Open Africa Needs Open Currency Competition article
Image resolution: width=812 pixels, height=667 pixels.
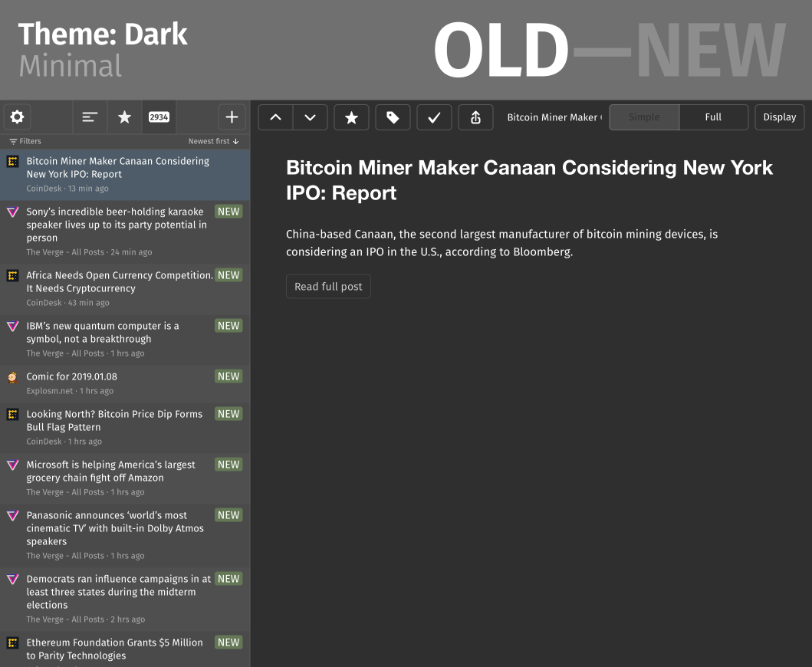point(125,289)
